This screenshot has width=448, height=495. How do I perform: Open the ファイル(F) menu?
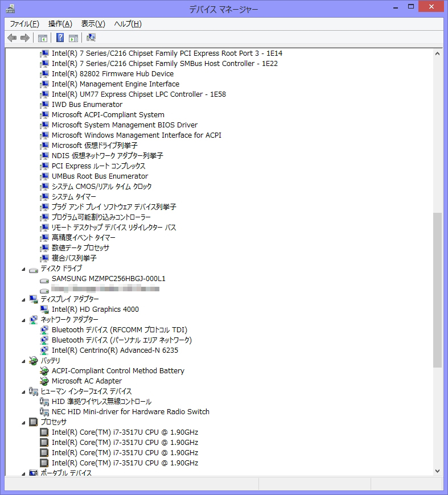(x=24, y=24)
